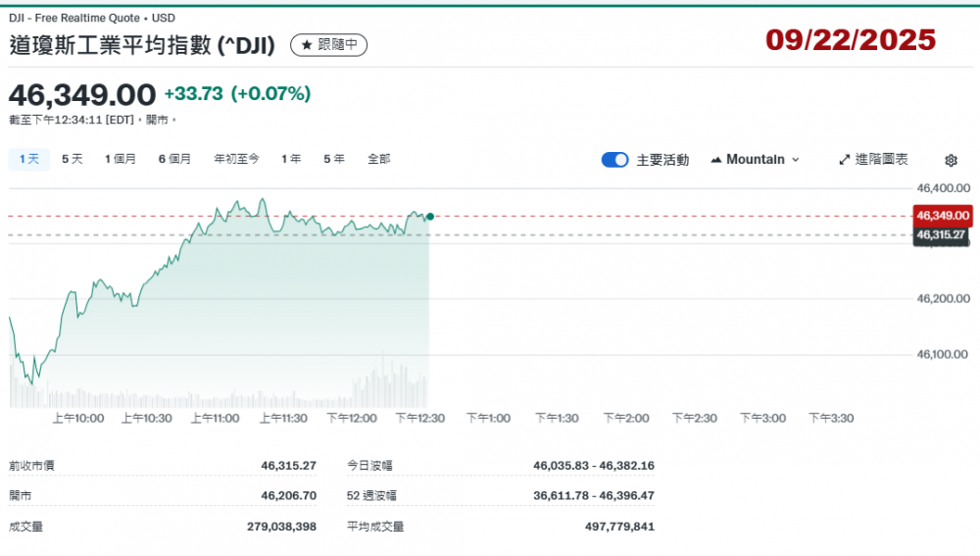Viewport: 980px width, 556px height.
Task: Select the 1天 time range tab
Action: (28, 159)
